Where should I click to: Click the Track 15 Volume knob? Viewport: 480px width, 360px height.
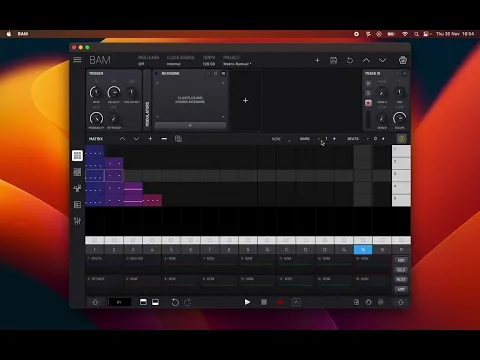point(399,118)
